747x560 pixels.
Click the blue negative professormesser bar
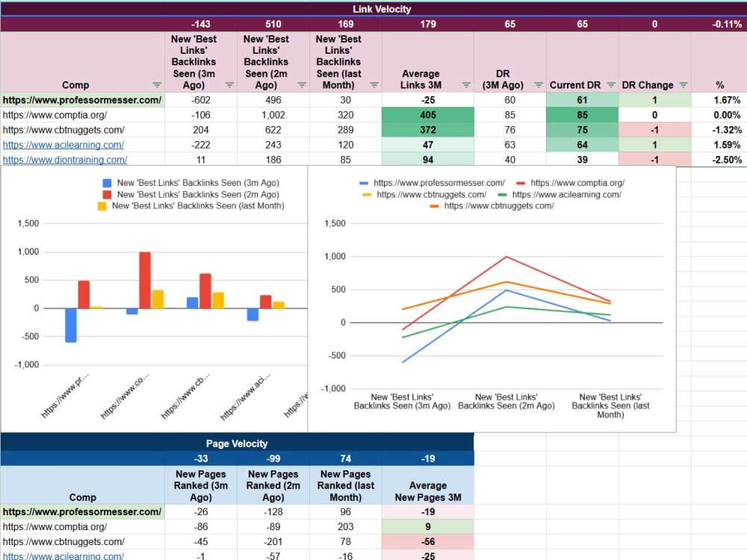pyautogui.click(x=71, y=326)
